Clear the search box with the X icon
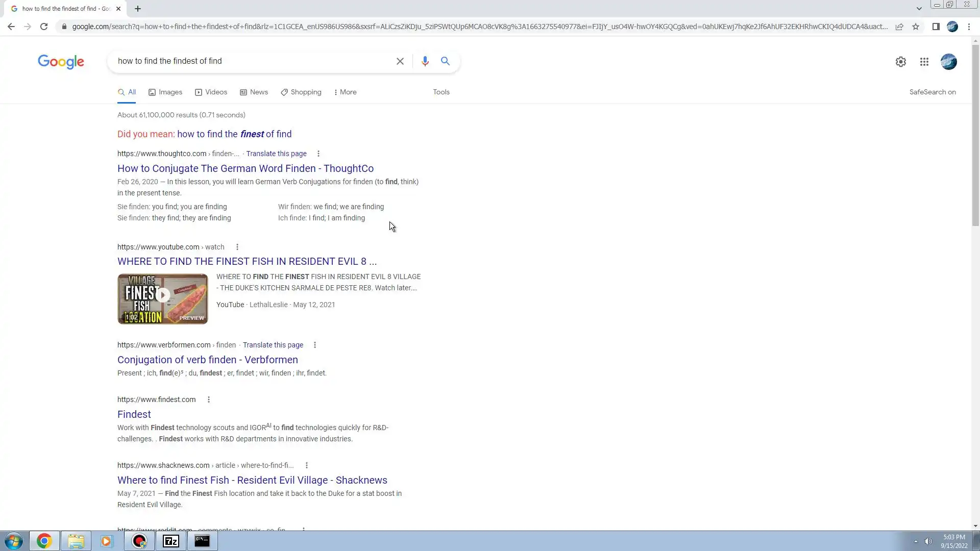Screen dimensions: 980x551 point(400,61)
